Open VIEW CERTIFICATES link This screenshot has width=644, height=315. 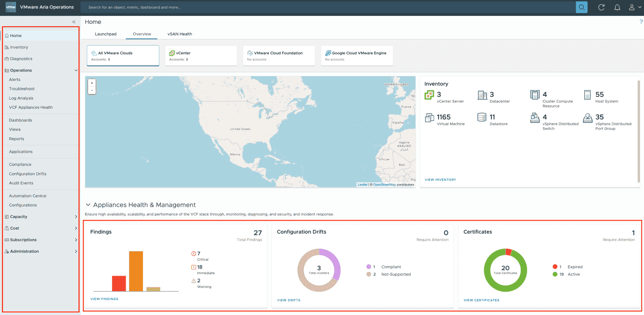coord(481,300)
